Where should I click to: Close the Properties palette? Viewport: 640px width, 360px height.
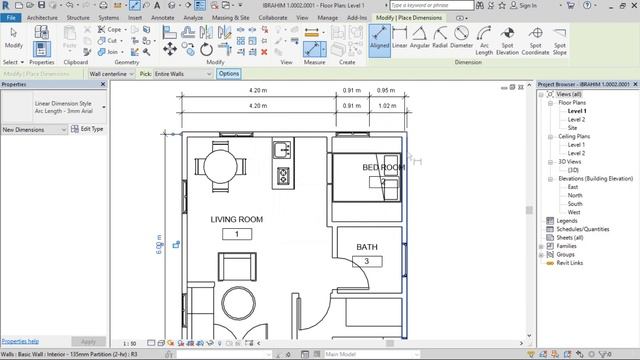pos(103,84)
